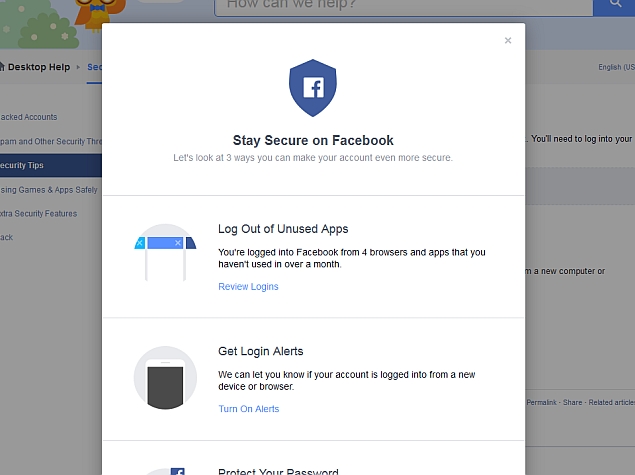Focus the How can we help search field
The image size is (635, 475).
(404, 6)
